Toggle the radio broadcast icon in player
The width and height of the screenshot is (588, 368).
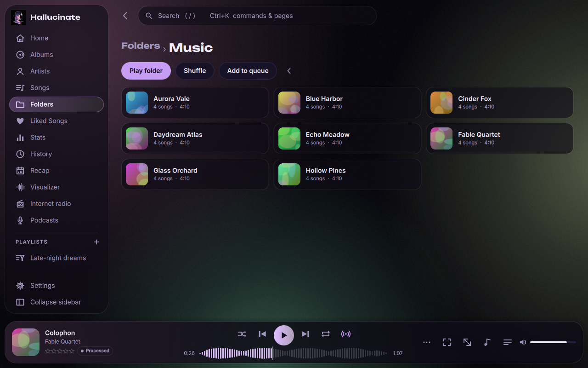tap(346, 334)
